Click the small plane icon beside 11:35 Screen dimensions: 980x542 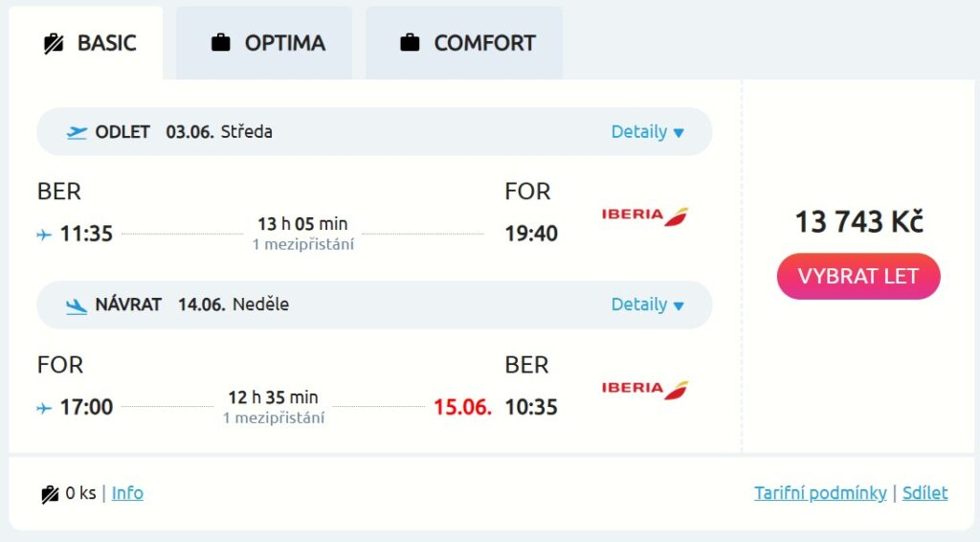point(44,235)
